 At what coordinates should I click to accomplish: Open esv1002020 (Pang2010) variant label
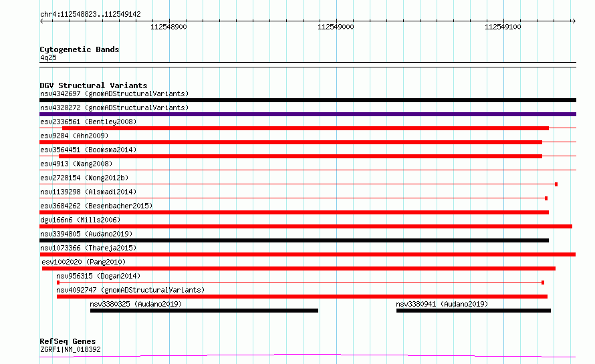[84, 262]
